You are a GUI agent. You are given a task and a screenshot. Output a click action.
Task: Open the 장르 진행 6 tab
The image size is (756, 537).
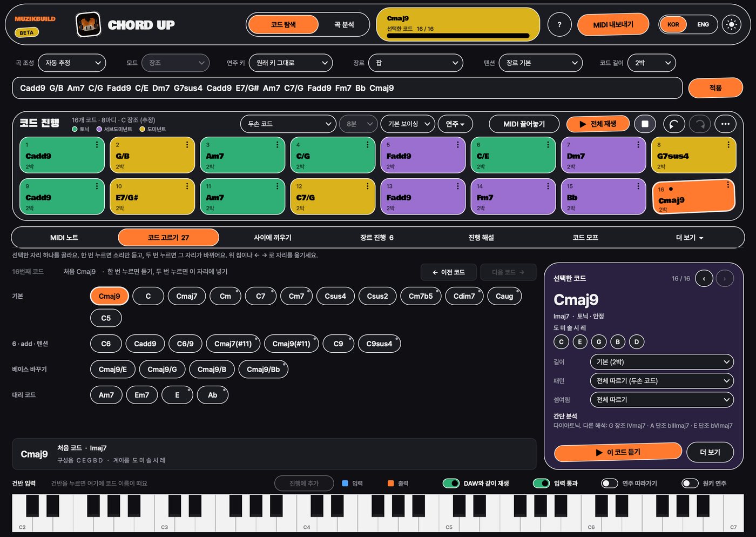(377, 237)
